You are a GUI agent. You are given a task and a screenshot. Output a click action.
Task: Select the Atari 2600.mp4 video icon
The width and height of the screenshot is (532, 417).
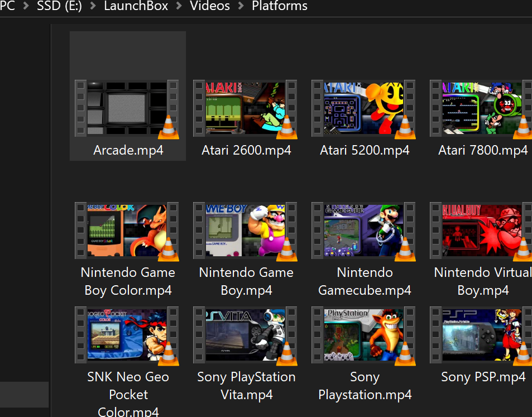(245, 109)
